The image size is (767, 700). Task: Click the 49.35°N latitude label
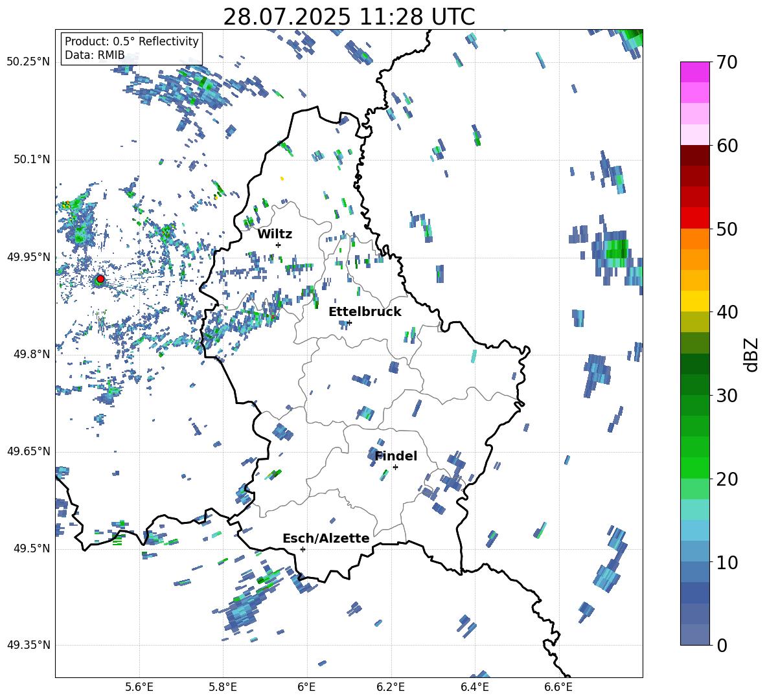(x=29, y=645)
